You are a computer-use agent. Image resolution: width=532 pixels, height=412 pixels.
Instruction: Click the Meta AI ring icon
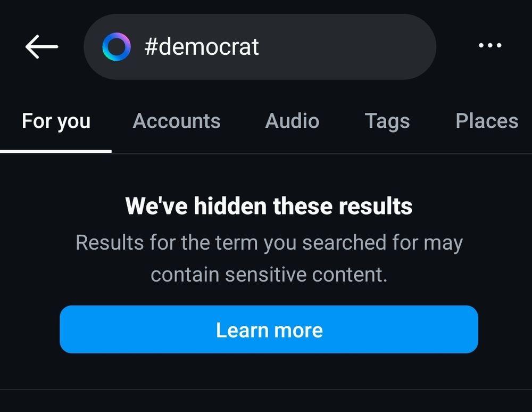[116, 47]
